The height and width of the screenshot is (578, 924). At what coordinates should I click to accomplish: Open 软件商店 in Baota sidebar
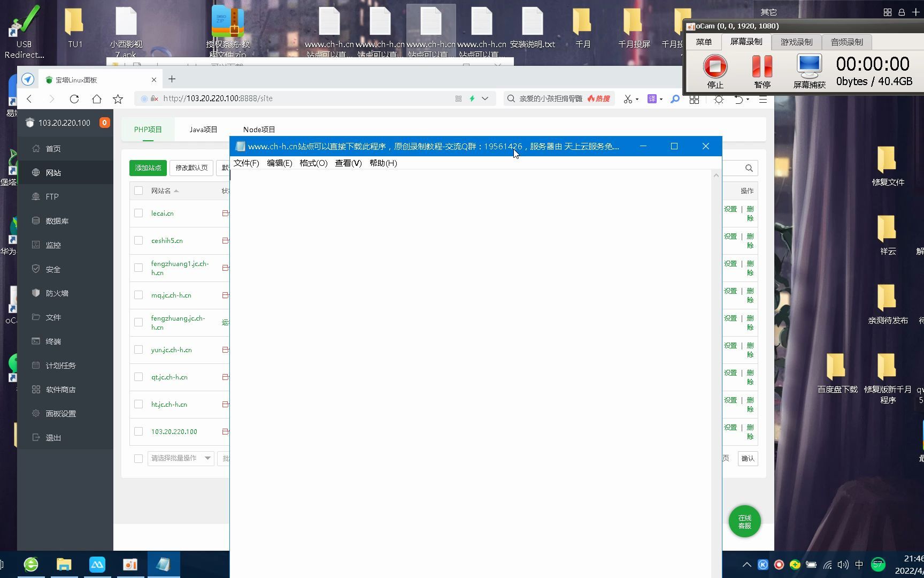click(60, 390)
